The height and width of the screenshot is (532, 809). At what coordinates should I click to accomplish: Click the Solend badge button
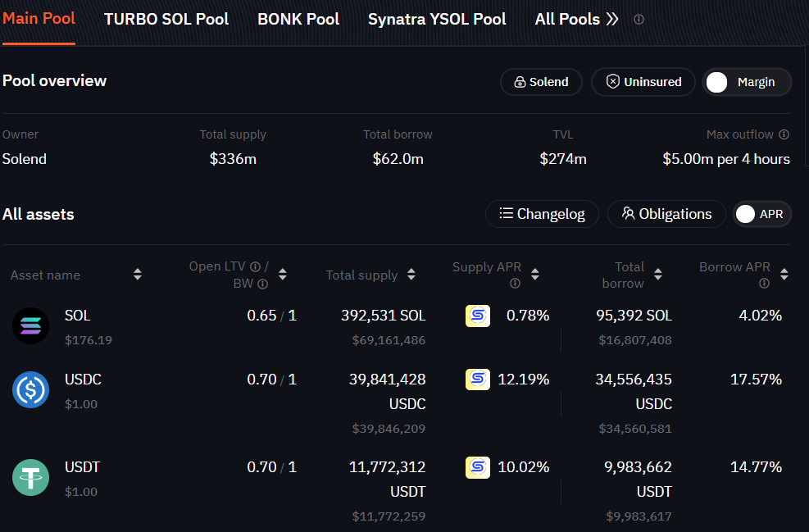coord(541,82)
